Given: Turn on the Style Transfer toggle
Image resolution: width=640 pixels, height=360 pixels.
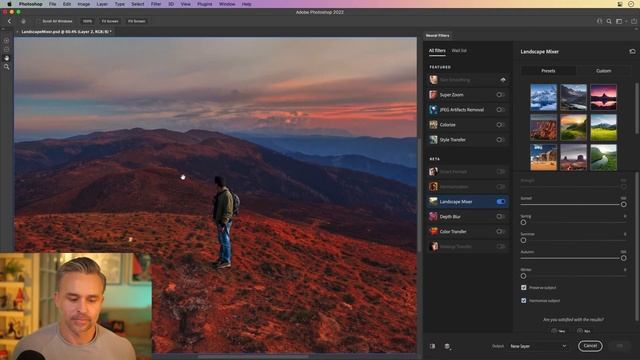Looking at the screenshot, I should tap(500, 140).
